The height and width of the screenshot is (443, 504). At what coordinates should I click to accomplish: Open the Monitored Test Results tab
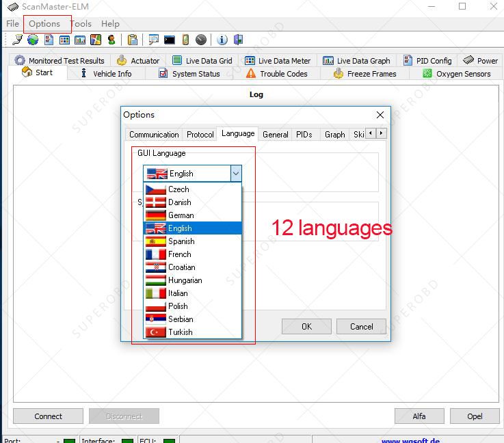59,61
